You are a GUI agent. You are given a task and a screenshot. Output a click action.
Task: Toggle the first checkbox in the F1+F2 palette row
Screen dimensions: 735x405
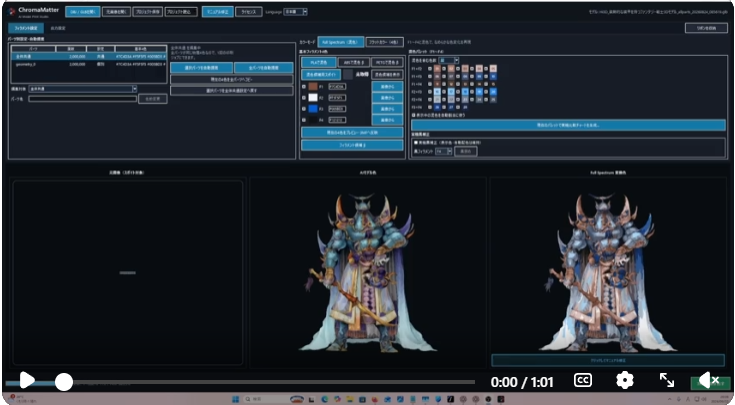coord(430,68)
